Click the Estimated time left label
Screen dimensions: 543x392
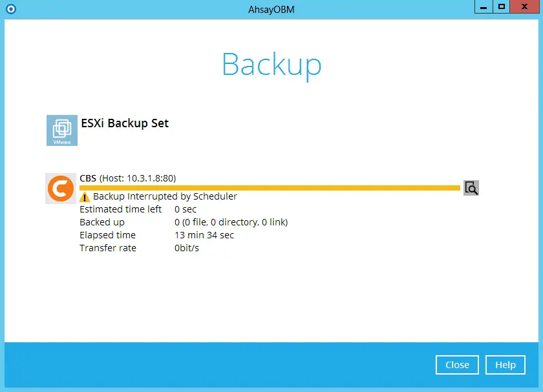pos(121,209)
